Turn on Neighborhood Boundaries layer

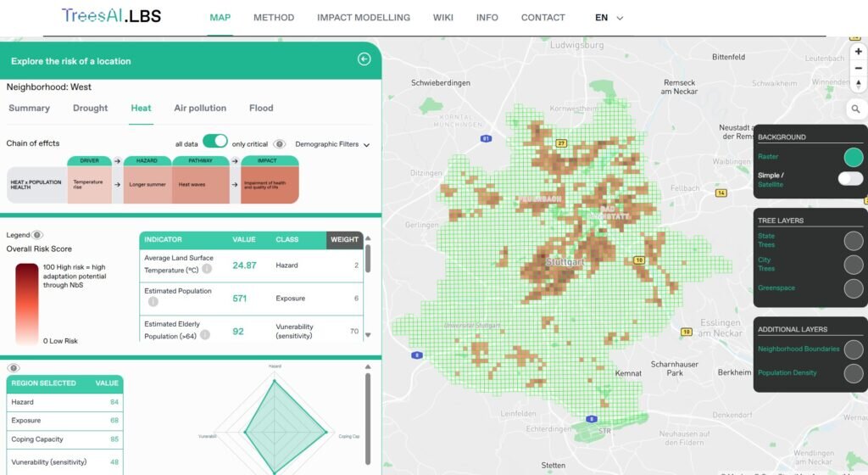point(854,349)
